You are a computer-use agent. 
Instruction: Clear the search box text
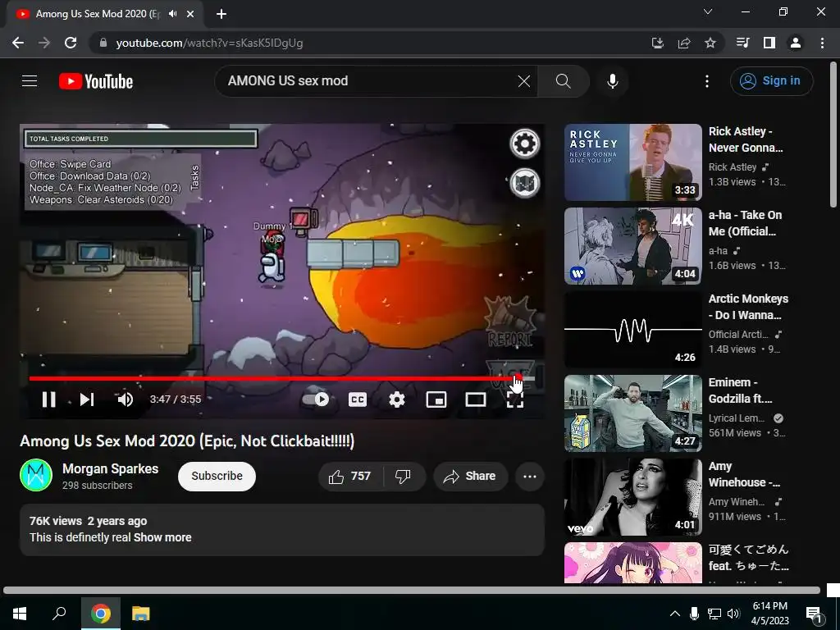click(524, 81)
